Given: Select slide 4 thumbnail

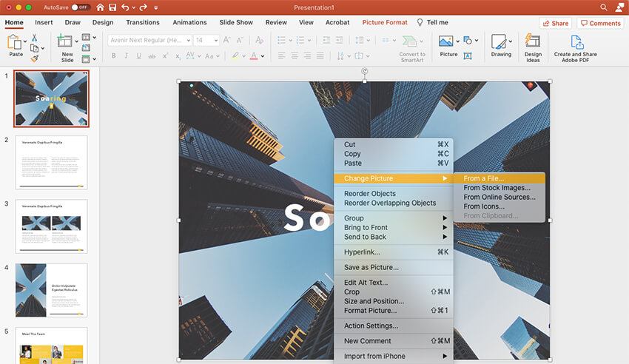Looking at the screenshot, I should coord(51,290).
